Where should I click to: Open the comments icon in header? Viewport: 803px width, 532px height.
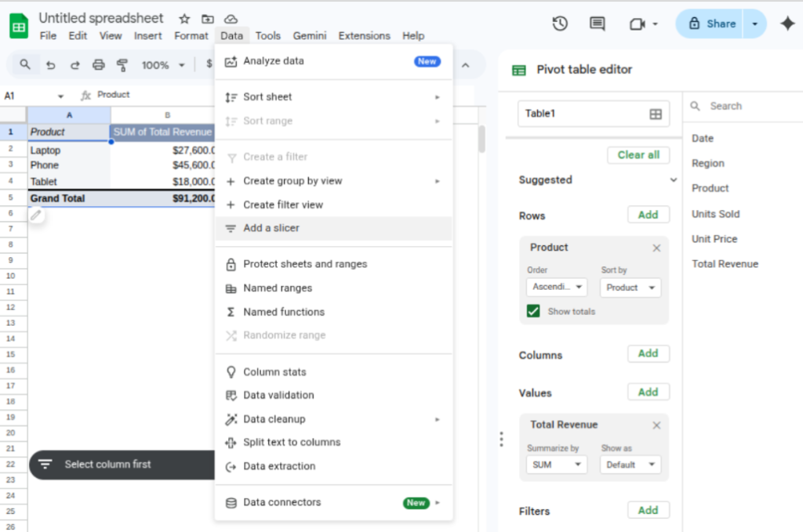[x=598, y=24]
